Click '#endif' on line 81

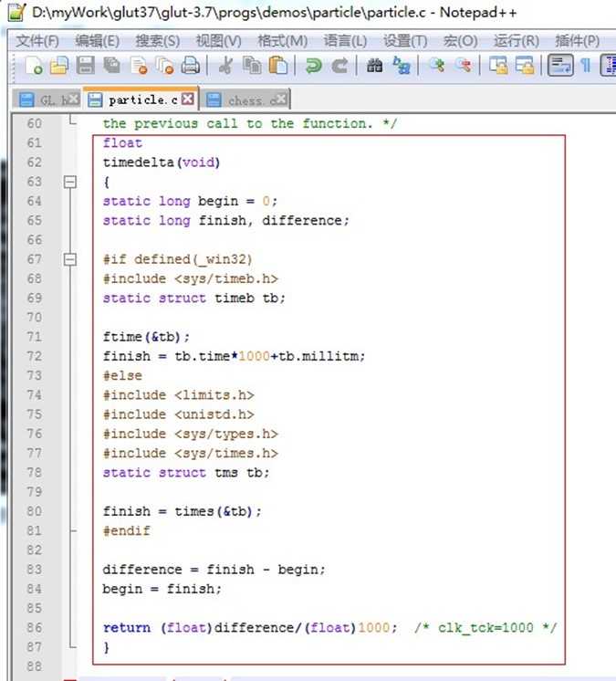pyautogui.click(x=126, y=530)
